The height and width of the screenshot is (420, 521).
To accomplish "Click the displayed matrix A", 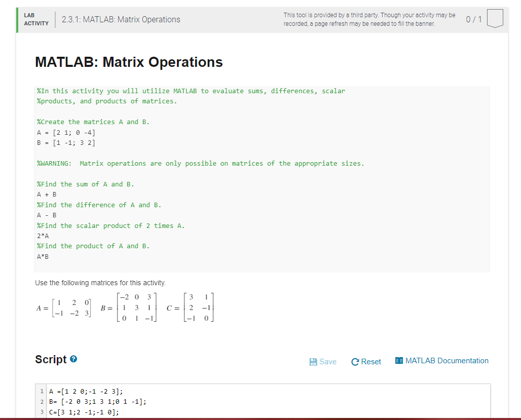I will (x=63, y=308).
